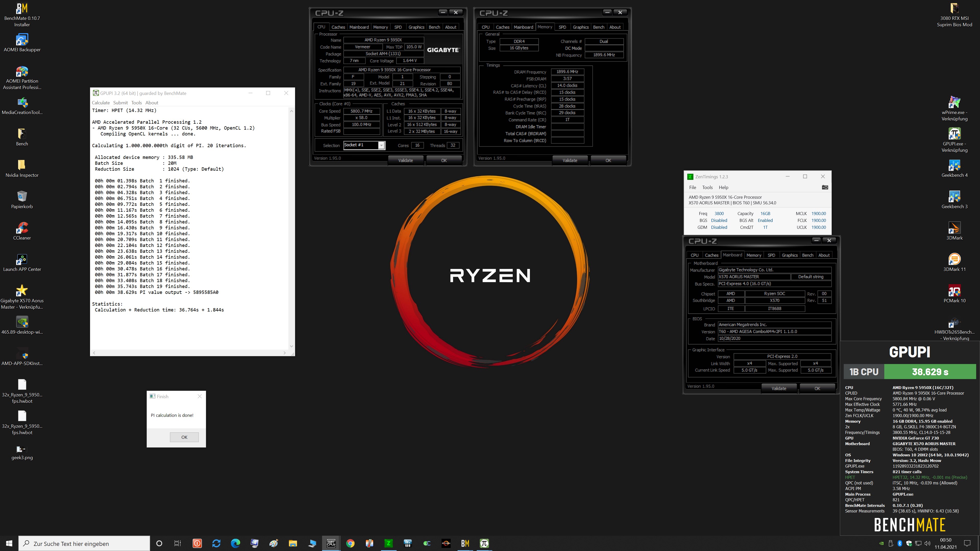980x551 pixels.
Task: Click OK in the CPU tab CPU-Z window
Action: point(444,160)
